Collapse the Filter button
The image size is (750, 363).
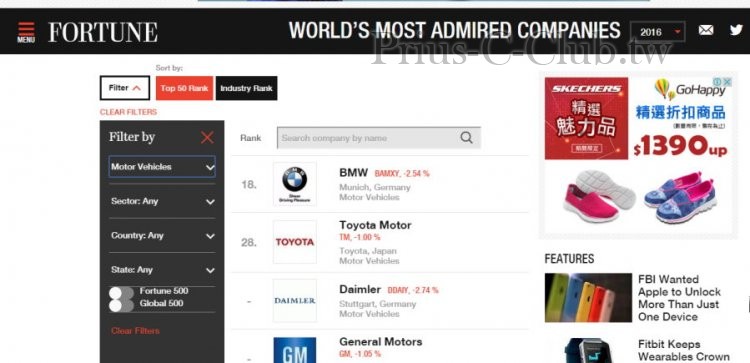pos(125,88)
